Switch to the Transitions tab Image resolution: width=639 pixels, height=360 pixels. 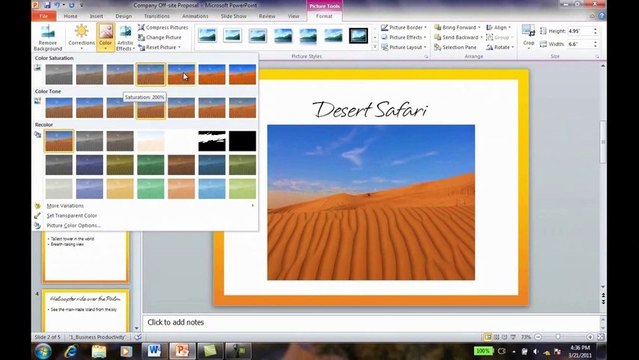(x=156, y=16)
